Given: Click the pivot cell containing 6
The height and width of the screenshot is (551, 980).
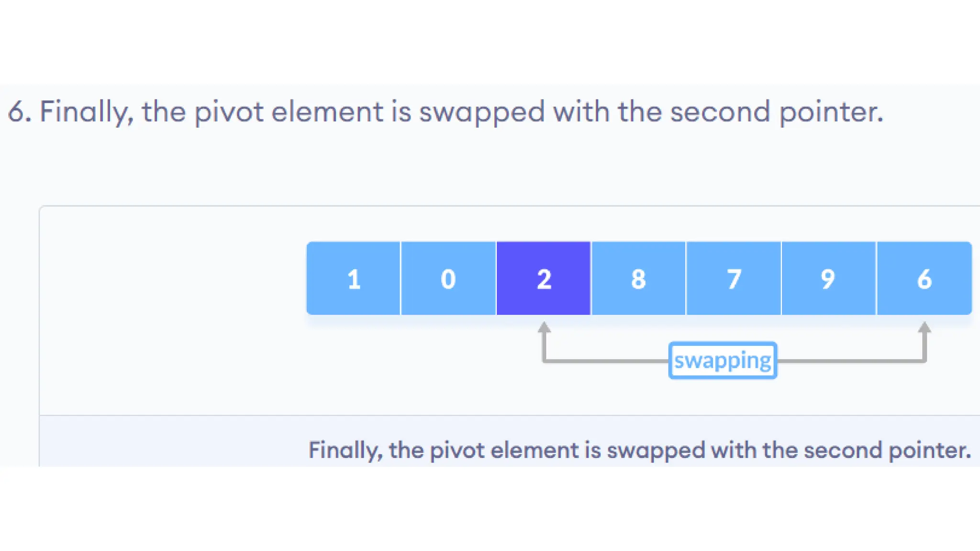Looking at the screenshot, I should [x=924, y=278].
